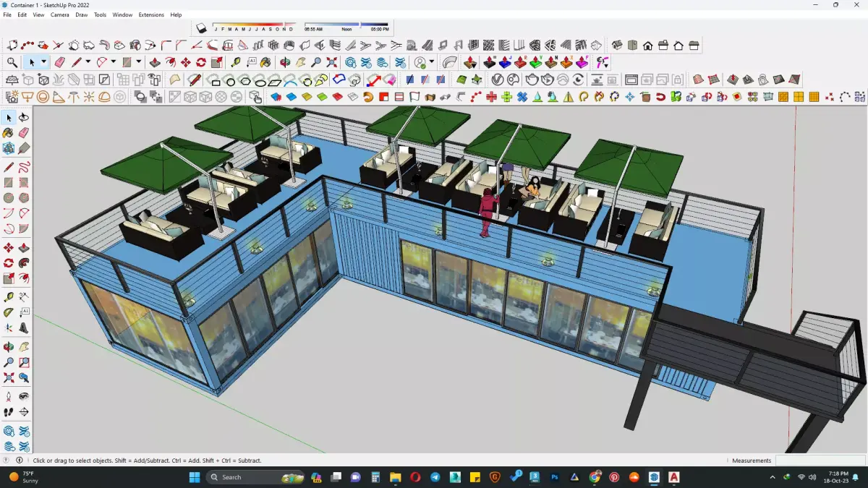Click the status bar help circle icon
Viewport: 868px width, 488px height.
tap(7, 461)
